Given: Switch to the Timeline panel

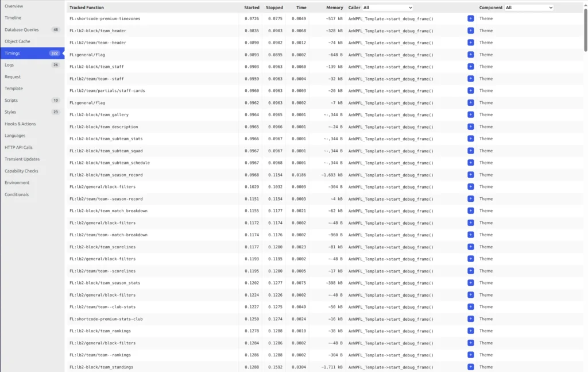Looking at the screenshot, I should (x=32, y=18).
